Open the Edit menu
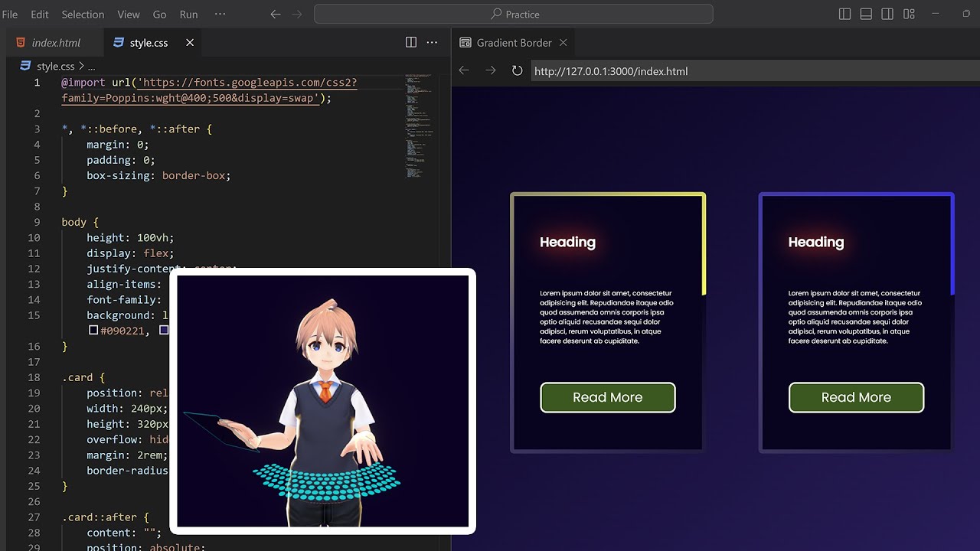The width and height of the screenshot is (980, 551). click(40, 14)
